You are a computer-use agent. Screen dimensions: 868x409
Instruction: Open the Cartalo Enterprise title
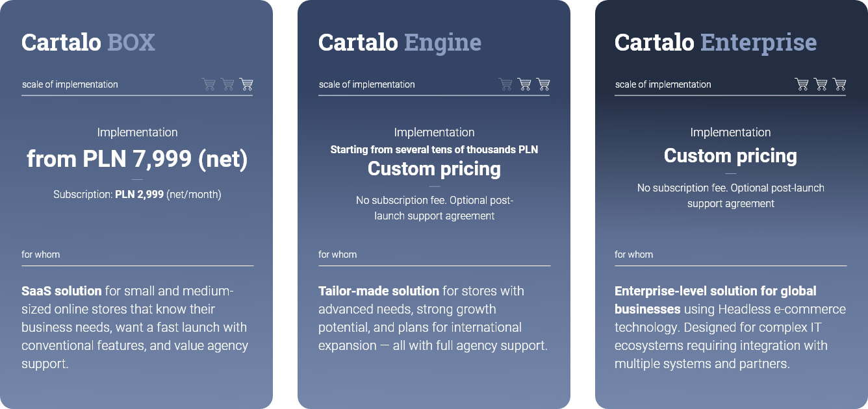(x=715, y=43)
